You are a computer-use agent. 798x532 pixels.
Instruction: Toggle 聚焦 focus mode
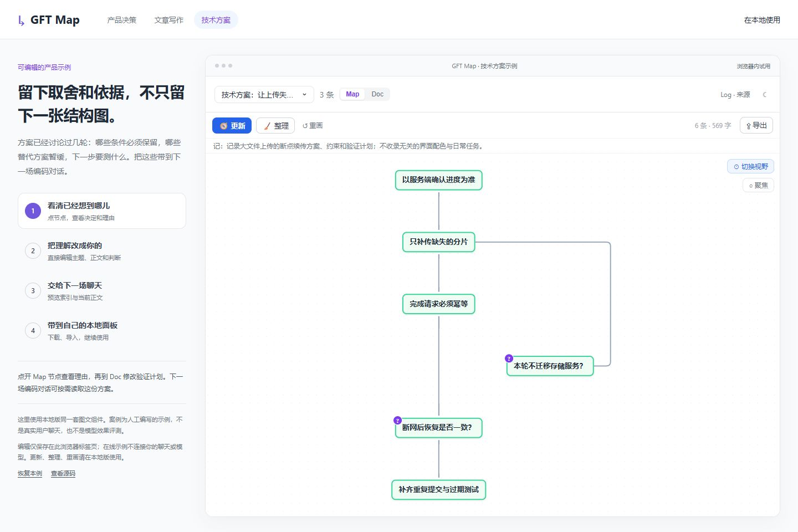[x=758, y=185]
